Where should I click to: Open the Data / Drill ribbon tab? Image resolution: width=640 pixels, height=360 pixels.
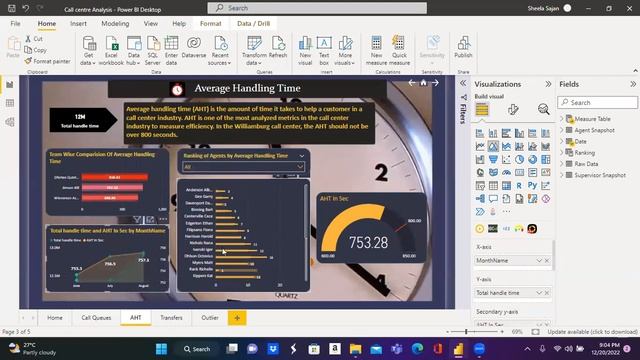click(253, 24)
